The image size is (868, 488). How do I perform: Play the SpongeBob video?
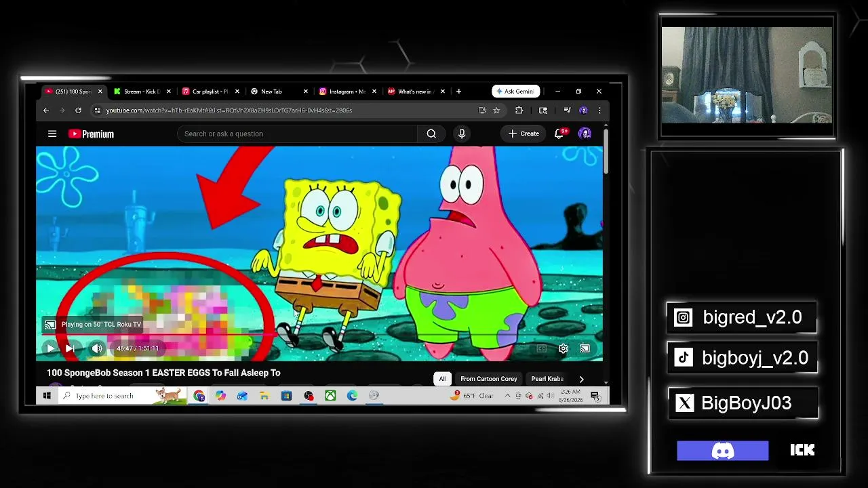(x=50, y=348)
